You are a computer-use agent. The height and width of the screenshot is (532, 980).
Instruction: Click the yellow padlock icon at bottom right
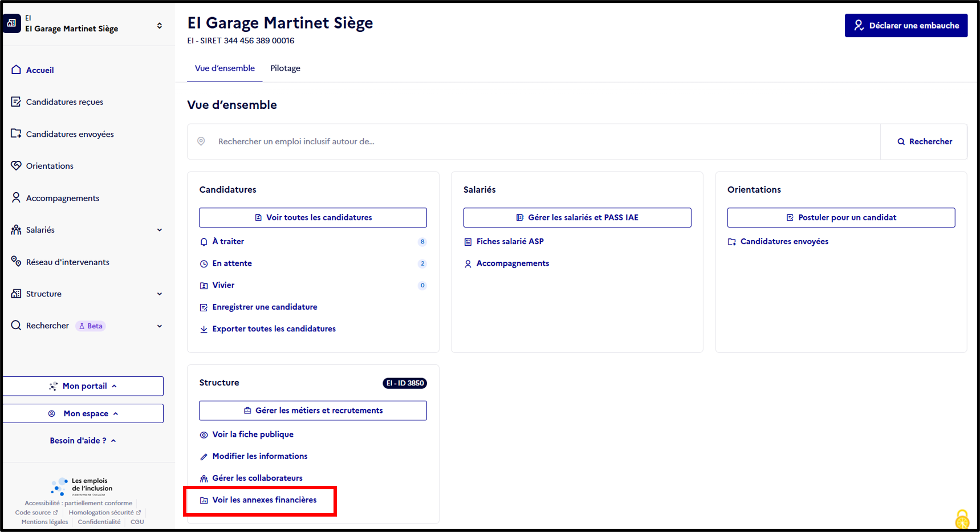962,519
